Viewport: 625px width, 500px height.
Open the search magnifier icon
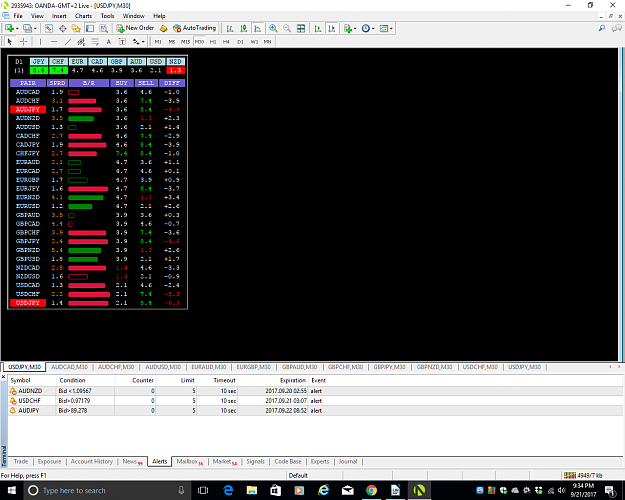coord(602,28)
